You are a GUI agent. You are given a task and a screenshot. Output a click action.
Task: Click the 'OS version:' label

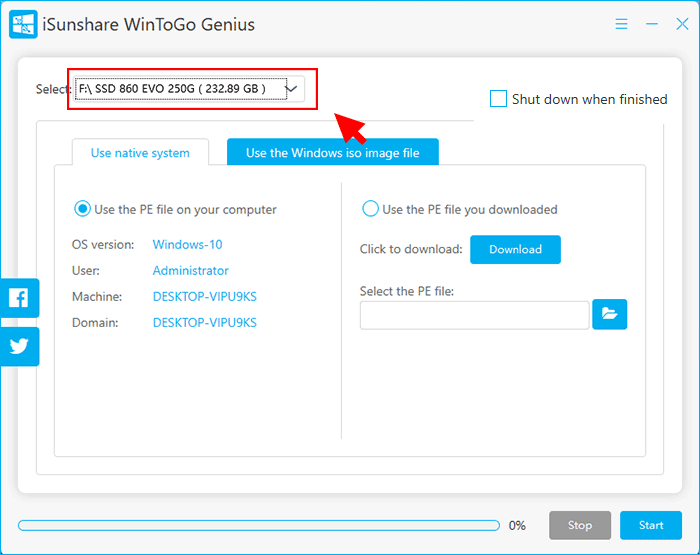pyautogui.click(x=103, y=245)
